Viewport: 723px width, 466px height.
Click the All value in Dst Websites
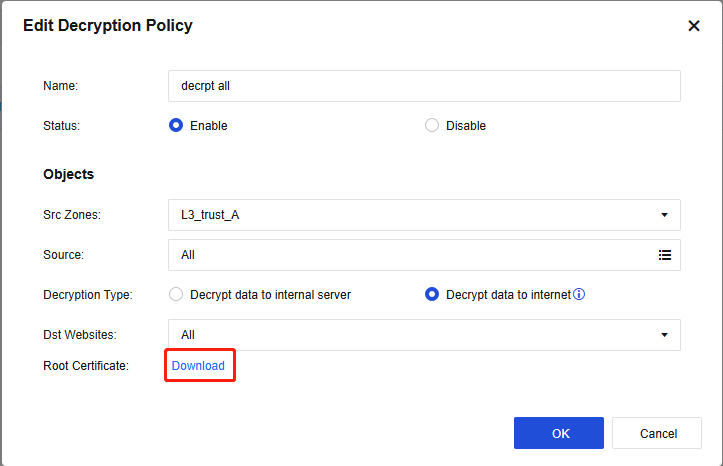click(x=188, y=335)
